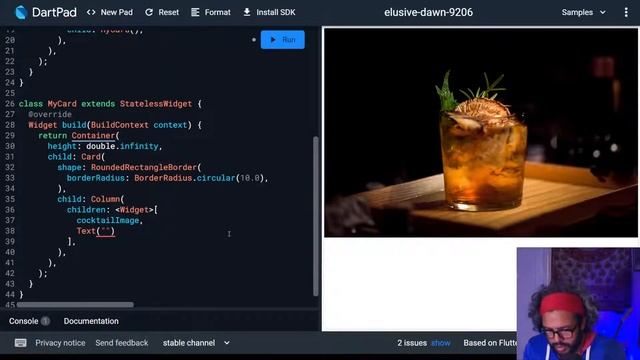Click 'StatelessWidget' on line 26
The image size is (640, 360).
(x=156, y=104)
